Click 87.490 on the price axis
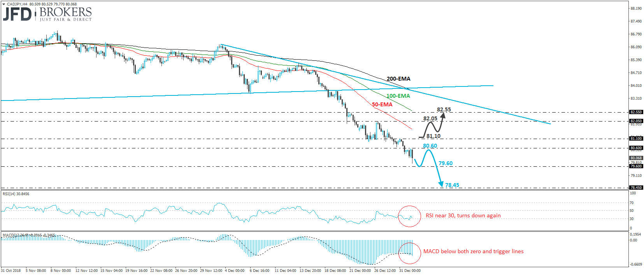 [x=636, y=21]
